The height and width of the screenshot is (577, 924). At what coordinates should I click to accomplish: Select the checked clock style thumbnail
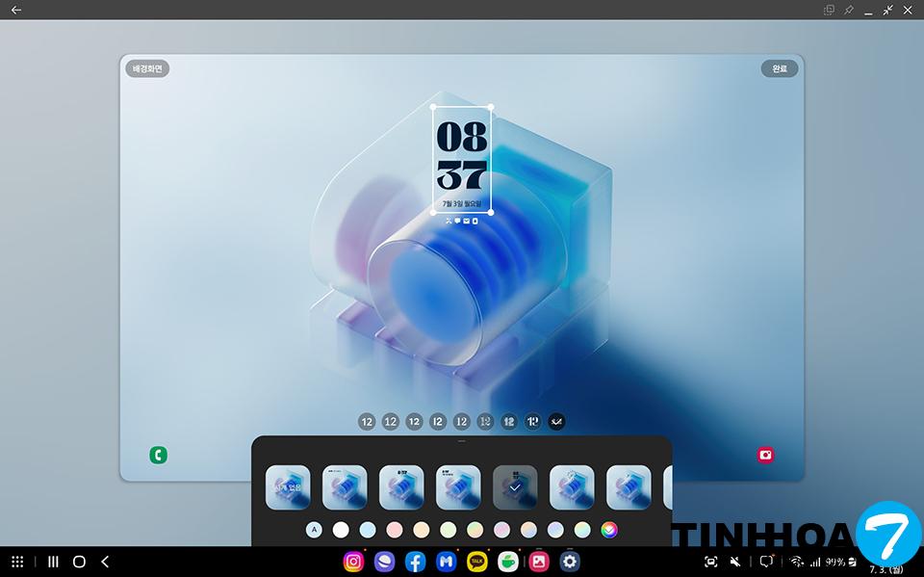(515, 487)
